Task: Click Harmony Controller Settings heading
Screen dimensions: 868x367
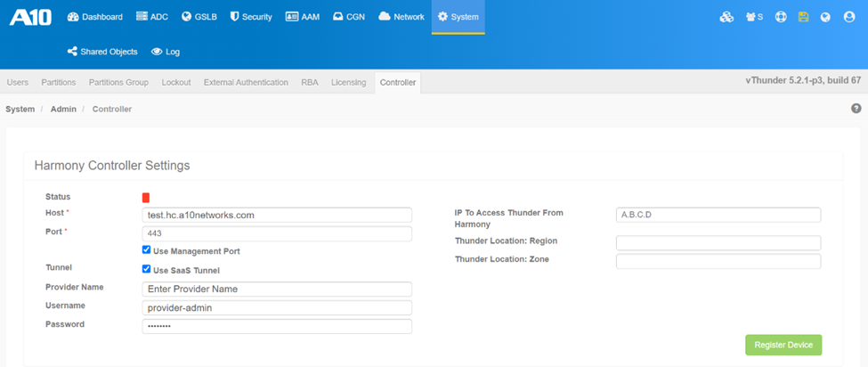Action: click(112, 166)
